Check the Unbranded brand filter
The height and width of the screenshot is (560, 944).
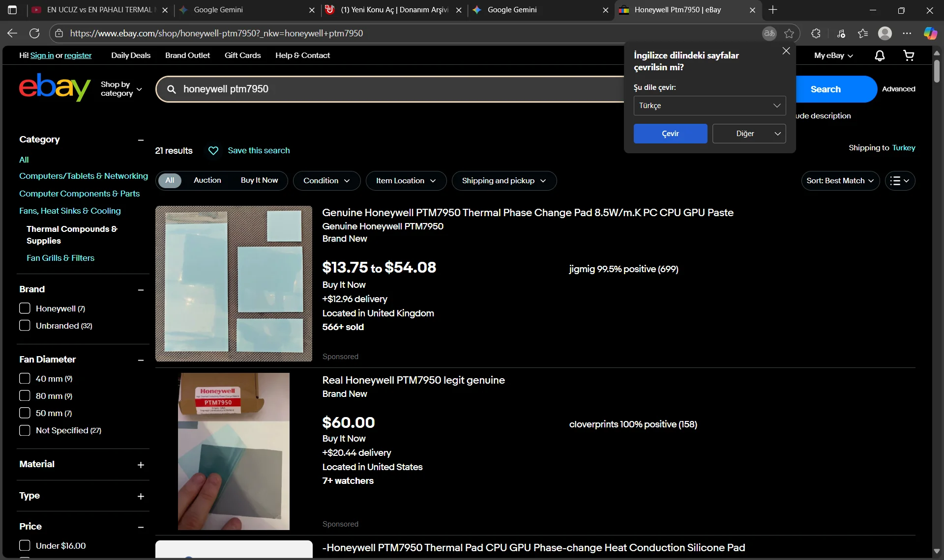click(x=25, y=326)
